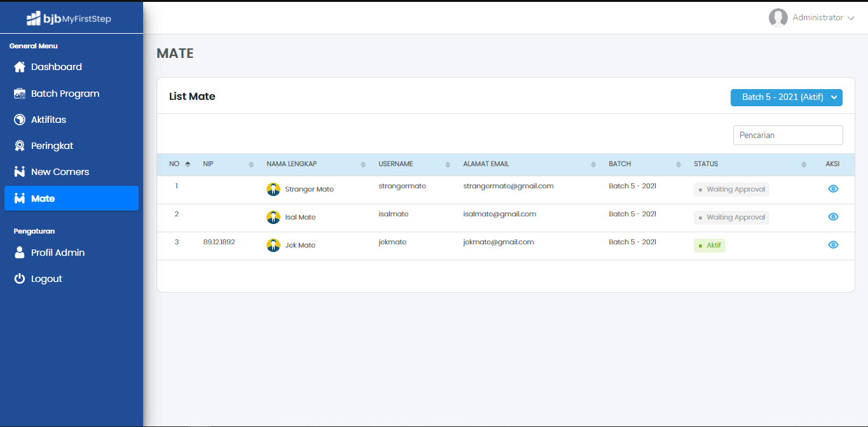Open Dashboard from the sidebar
Screen dimensions: 868x427
pyautogui.click(x=71, y=67)
